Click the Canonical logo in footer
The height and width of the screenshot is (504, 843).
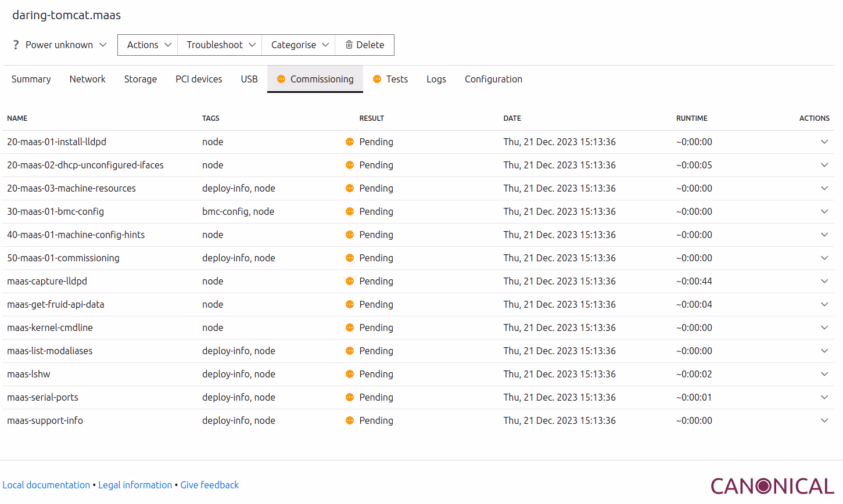(772, 486)
